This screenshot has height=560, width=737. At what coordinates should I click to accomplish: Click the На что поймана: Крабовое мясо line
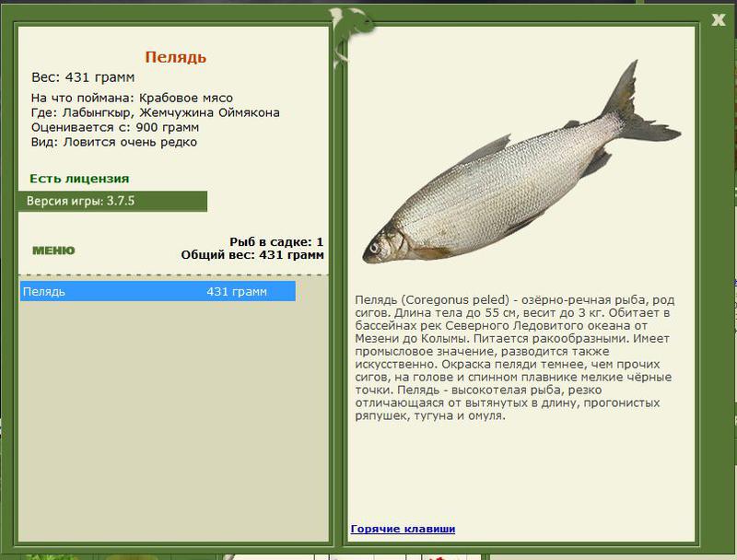coord(132,98)
